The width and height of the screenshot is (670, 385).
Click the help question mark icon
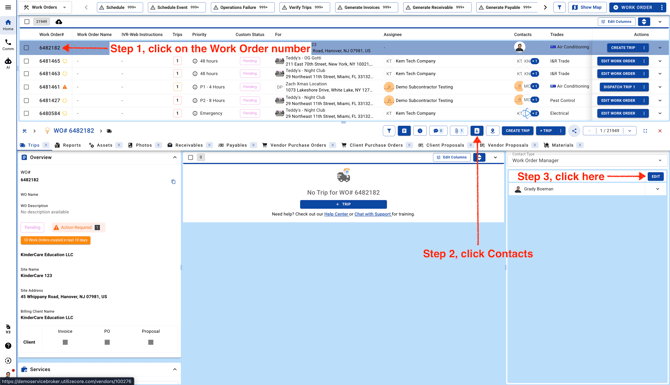tap(8, 346)
